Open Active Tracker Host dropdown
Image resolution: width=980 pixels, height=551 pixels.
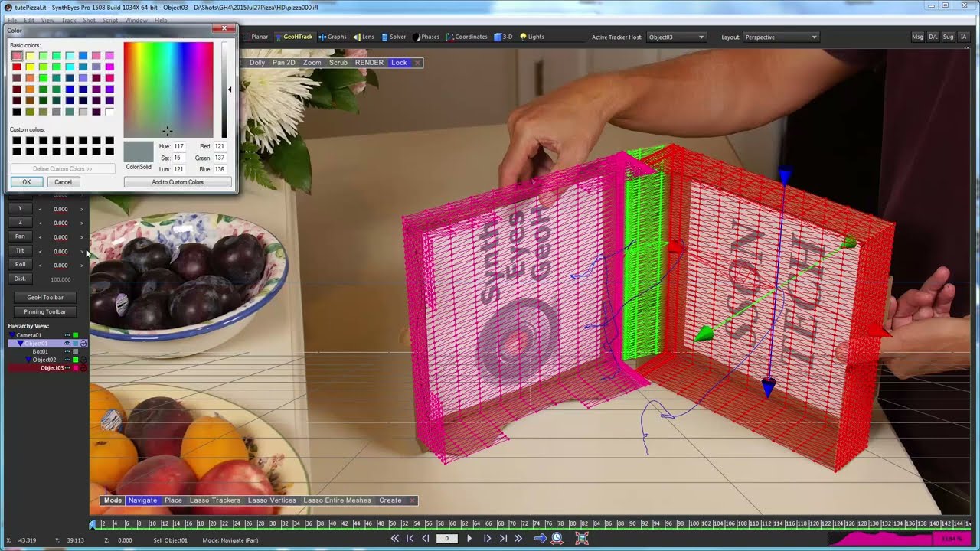(x=677, y=37)
